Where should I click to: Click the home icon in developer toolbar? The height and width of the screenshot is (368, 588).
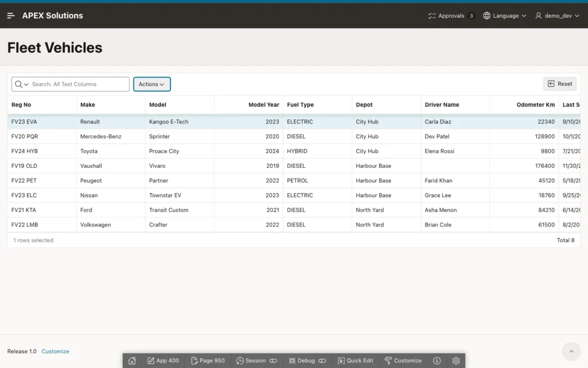[132, 361]
